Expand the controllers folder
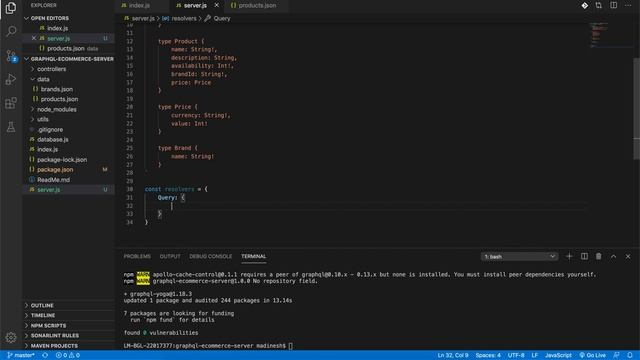The width and height of the screenshot is (640, 360). (51, 69)
